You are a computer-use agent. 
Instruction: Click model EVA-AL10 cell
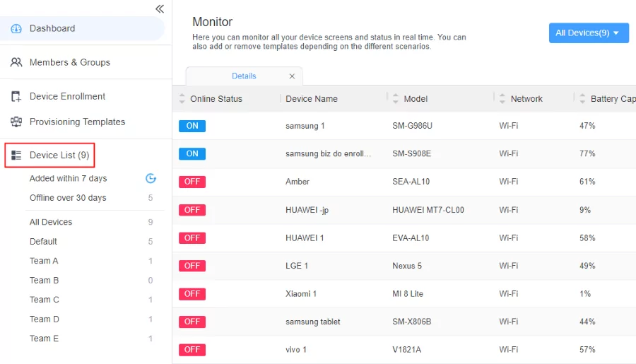[x=411, y=237]
